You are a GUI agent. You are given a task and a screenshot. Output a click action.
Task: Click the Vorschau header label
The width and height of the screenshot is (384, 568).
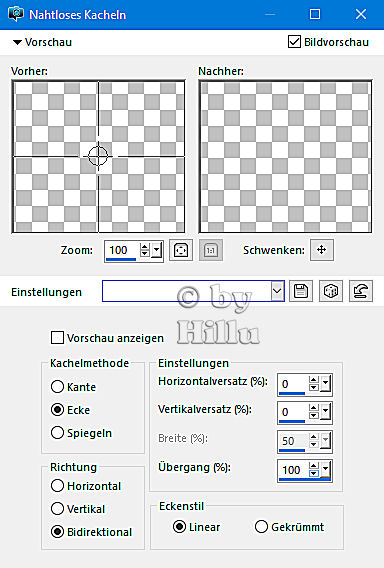48,42
